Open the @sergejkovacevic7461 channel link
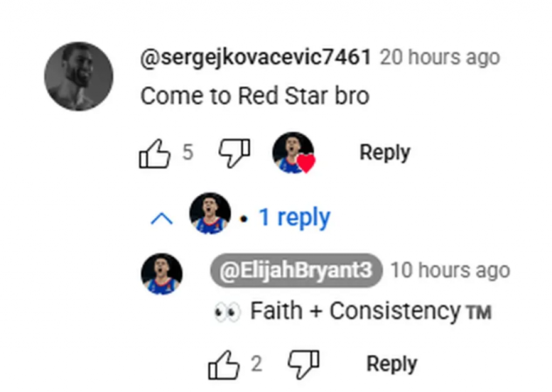This screenshot has height=392, width=552. pos(256,57)
